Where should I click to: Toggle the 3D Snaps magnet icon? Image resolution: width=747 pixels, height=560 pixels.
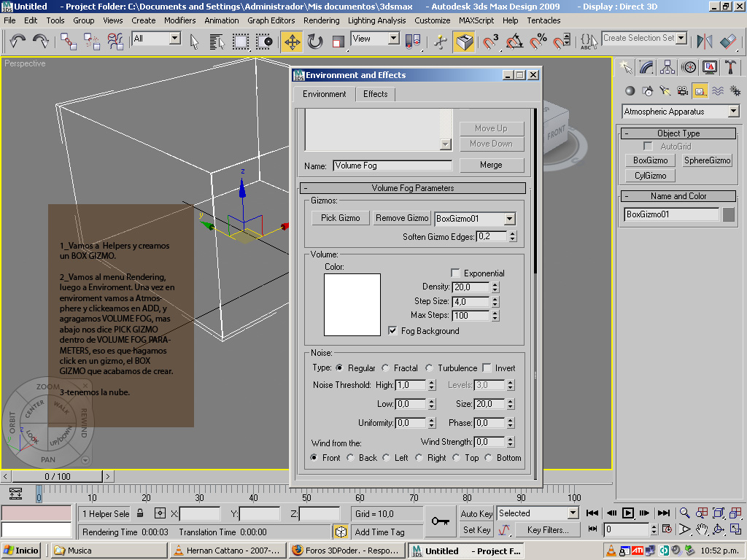pyautogui.click(x=490, y=42)
